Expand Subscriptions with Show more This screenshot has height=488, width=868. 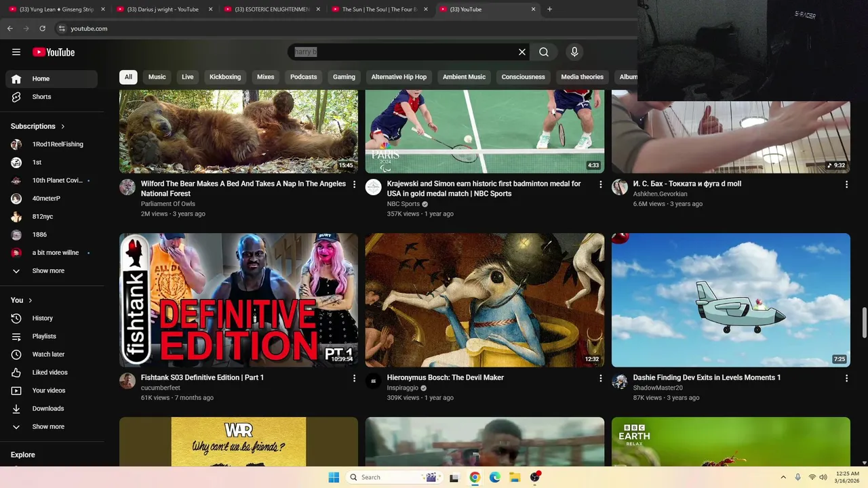pos(52,271)
